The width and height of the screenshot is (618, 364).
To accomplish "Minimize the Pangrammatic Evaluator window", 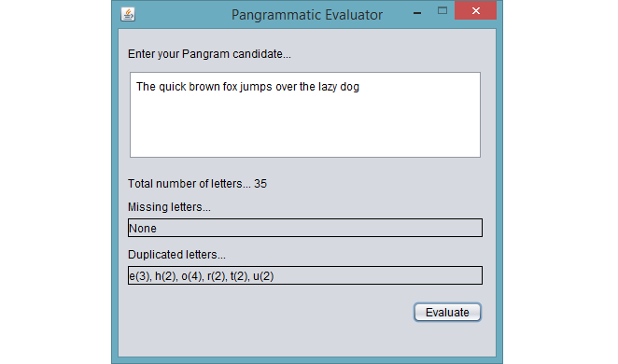I will coord(417,13).
